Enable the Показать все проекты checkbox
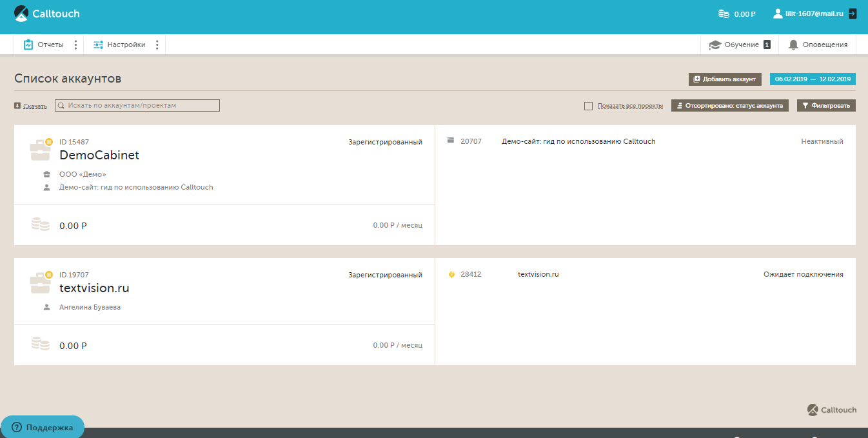The image size is (868, 438). coord(588,106)
